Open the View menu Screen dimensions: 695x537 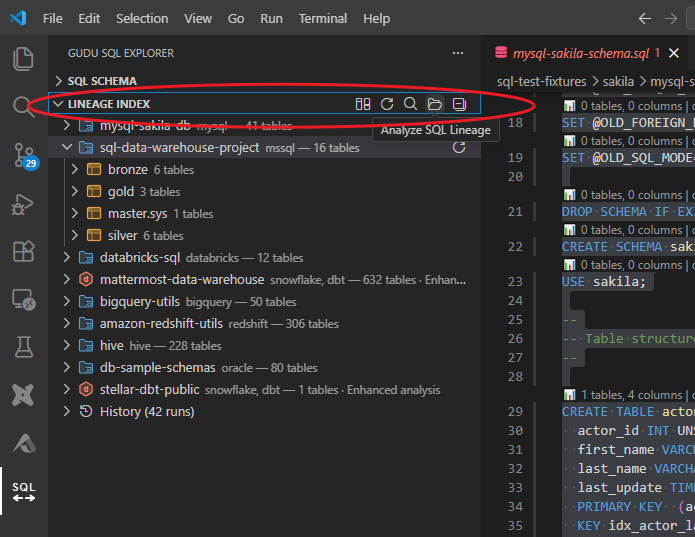(198, 19)
